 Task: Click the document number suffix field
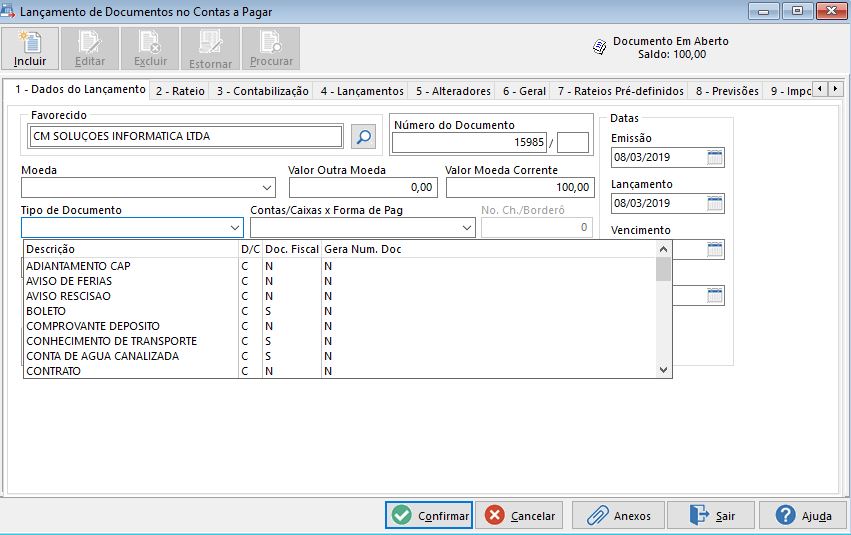(x=573, y=143)
